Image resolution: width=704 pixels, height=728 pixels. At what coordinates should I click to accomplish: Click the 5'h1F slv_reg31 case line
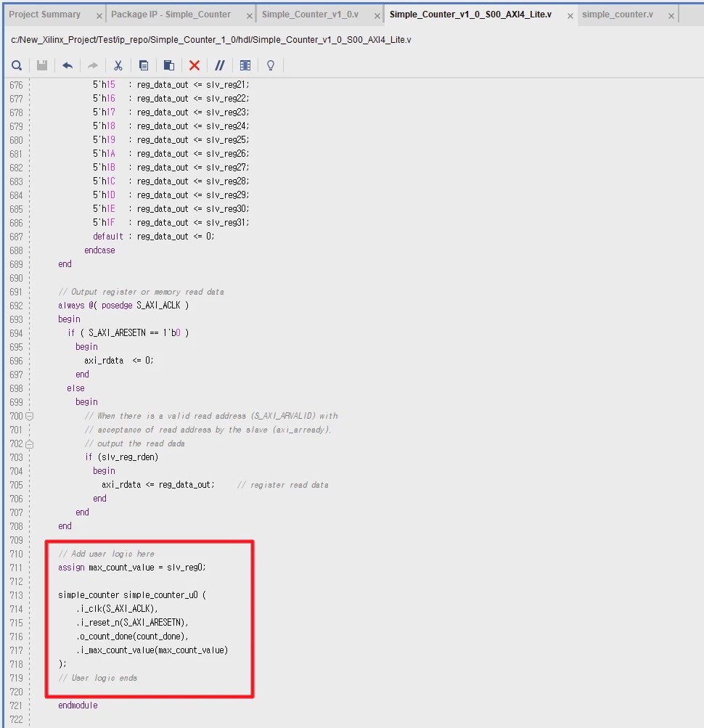pyautogui.click(x=171, y=222)
